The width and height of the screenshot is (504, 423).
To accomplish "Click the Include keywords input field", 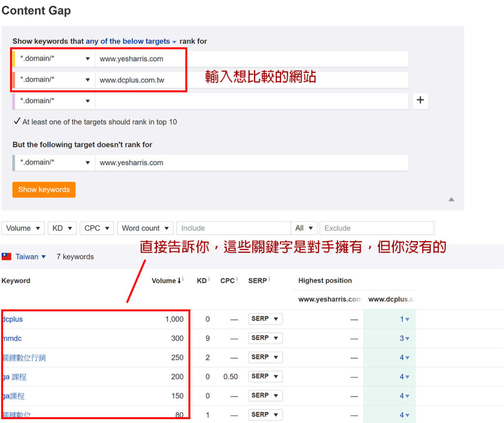I will tap(233, 228).
